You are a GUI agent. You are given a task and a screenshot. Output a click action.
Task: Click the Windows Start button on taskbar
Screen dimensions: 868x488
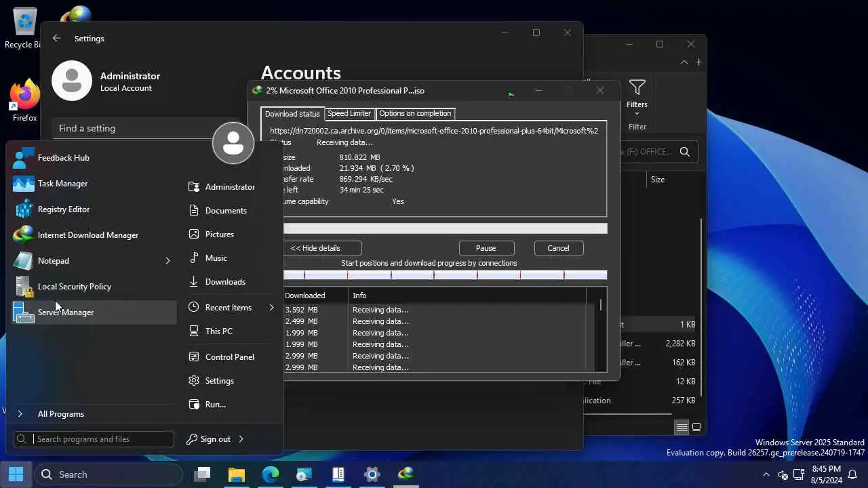[x=16, y=474]
